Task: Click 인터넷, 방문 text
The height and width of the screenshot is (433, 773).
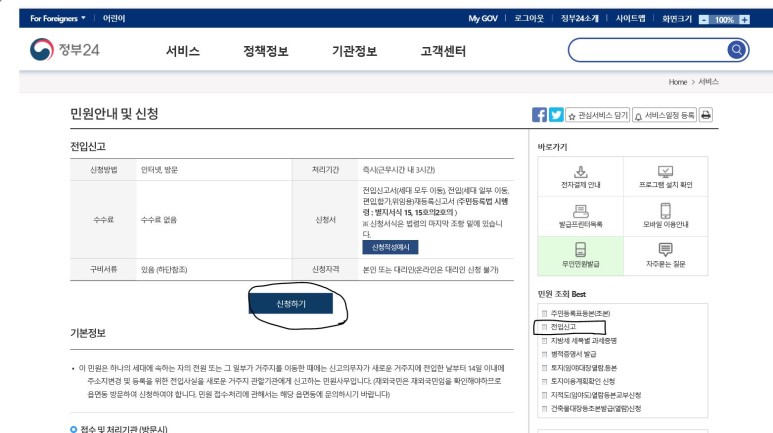Action: pos(159,170)
